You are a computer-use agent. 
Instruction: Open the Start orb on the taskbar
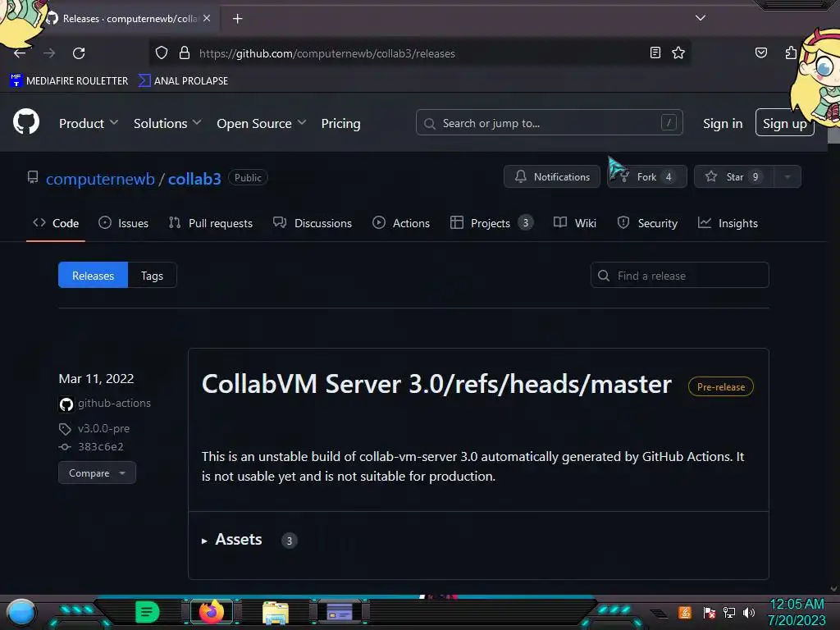click(21, 612)
